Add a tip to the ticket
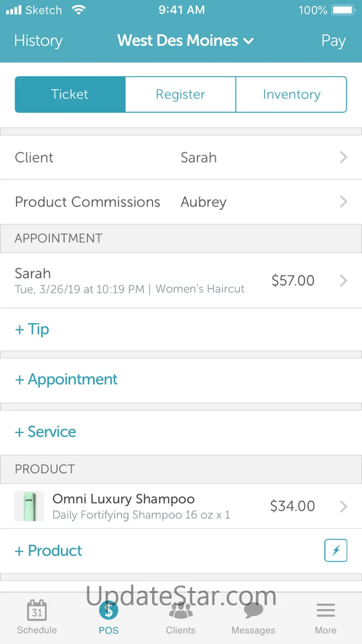362x644 pixels. pyautogui.click(x=32, y=329)
